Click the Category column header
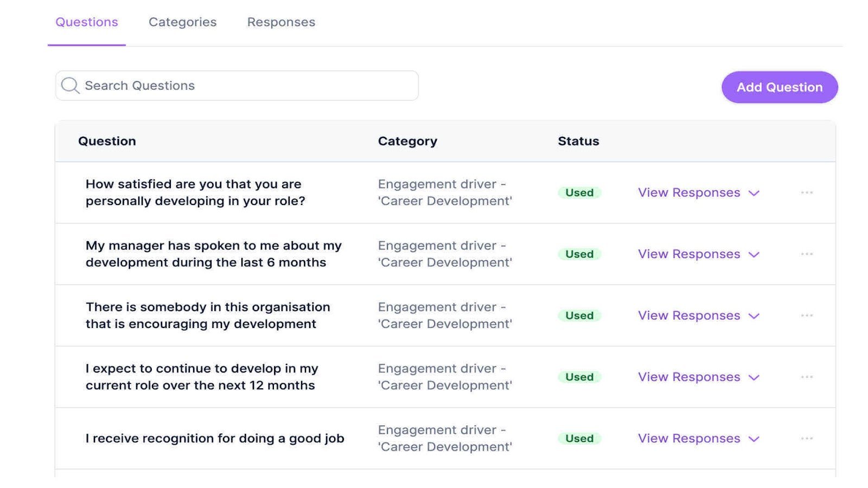Screen dimensions: 868x488 tap(407, 141)
